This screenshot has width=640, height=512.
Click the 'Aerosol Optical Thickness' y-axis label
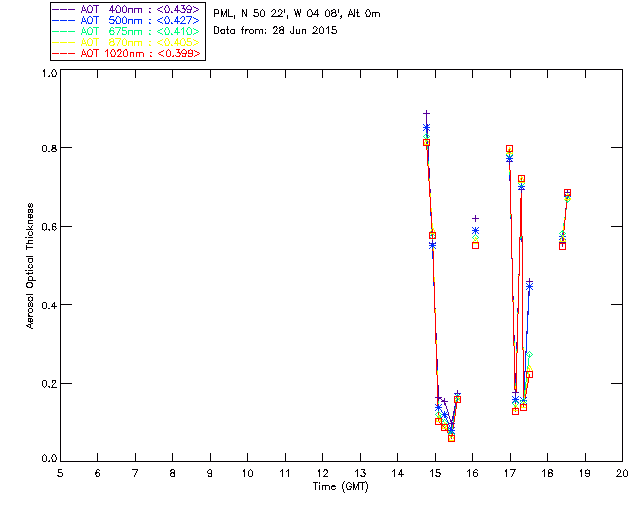click(x=30, y=267)
